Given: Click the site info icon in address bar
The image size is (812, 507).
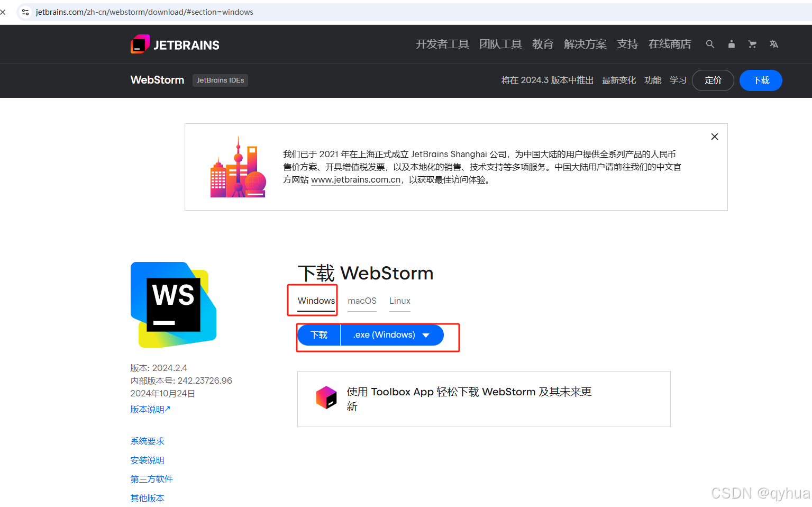Looking at the screenshot, I should coord(25,12).
